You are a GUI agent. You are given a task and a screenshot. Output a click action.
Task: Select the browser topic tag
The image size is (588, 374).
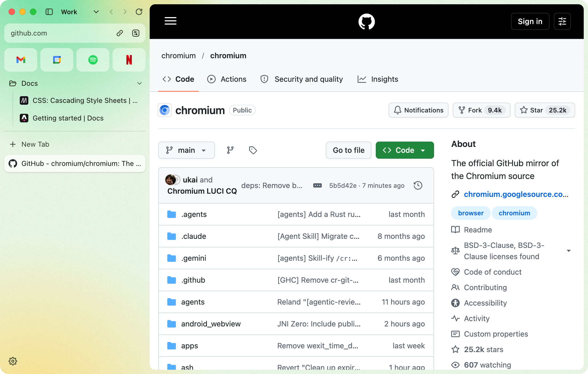pos(471,213)
